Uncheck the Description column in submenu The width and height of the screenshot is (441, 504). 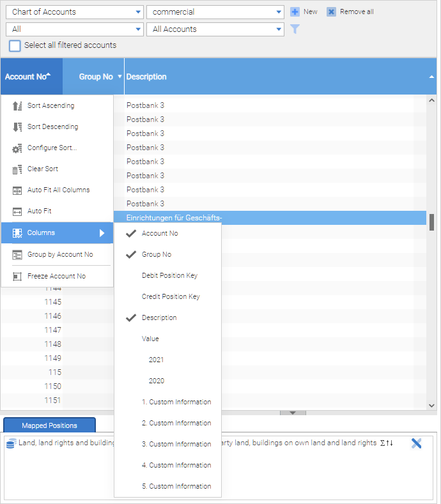[159, 317]
